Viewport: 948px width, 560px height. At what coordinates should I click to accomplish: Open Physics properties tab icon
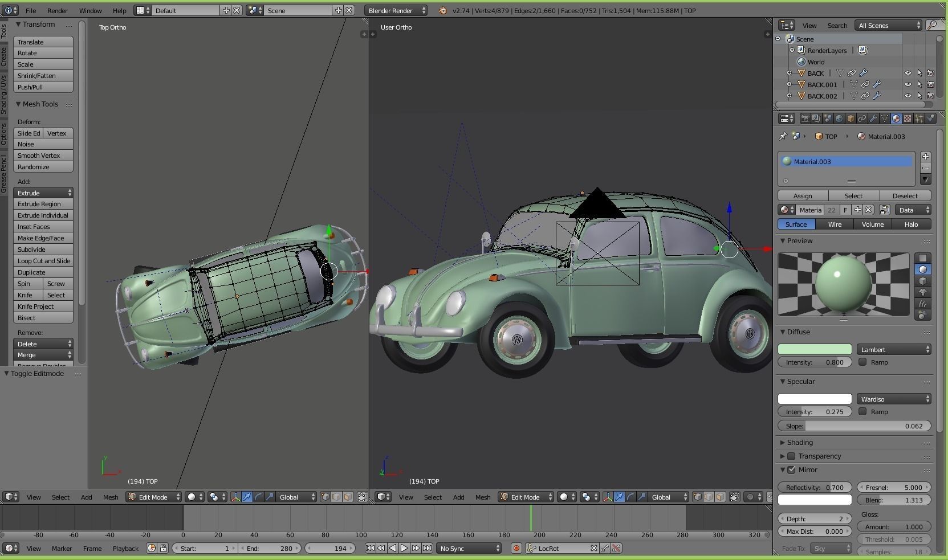tap(930, 118)
